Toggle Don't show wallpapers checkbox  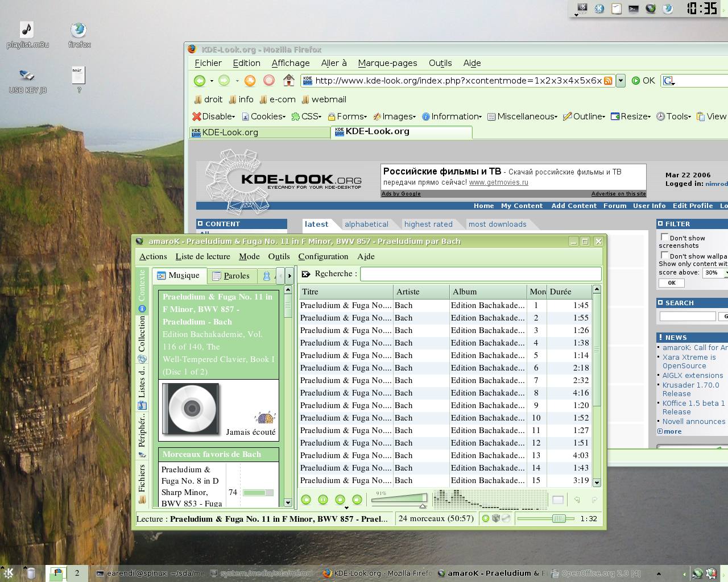tap(664, 255)
